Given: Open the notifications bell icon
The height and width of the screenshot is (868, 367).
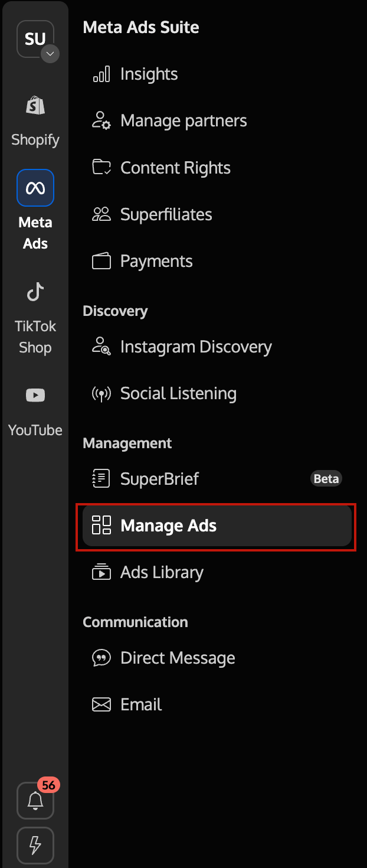Looking at the screenshot, I should pyautogui.click(x=35, y=801).
